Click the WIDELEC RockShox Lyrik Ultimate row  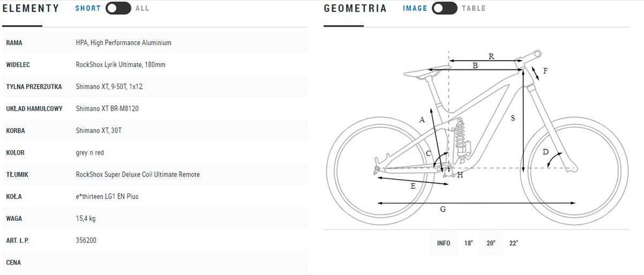[x=155, y=64]
